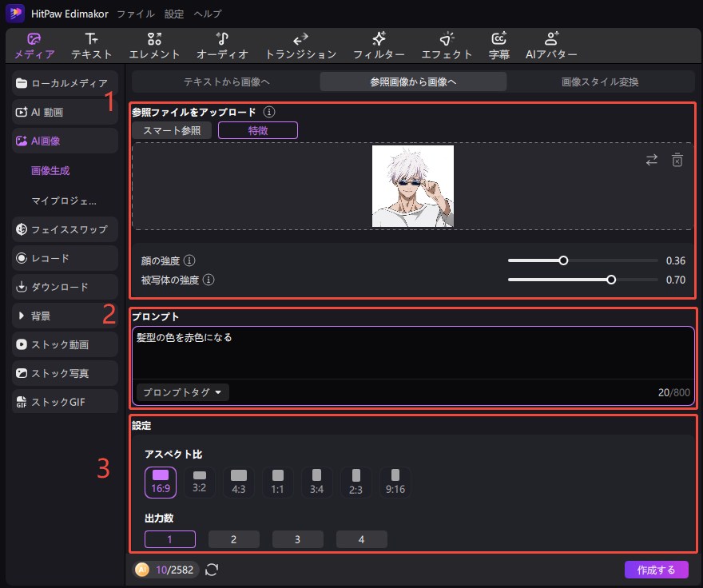Select ローカルメディア in the sidebar
The height and width of the screenshot is (588, 703).
coord(65,83)
